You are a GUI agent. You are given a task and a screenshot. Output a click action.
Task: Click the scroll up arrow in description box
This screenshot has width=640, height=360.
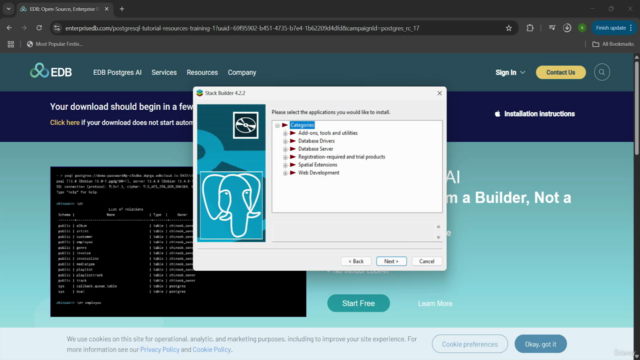click(x=438, y=227)
